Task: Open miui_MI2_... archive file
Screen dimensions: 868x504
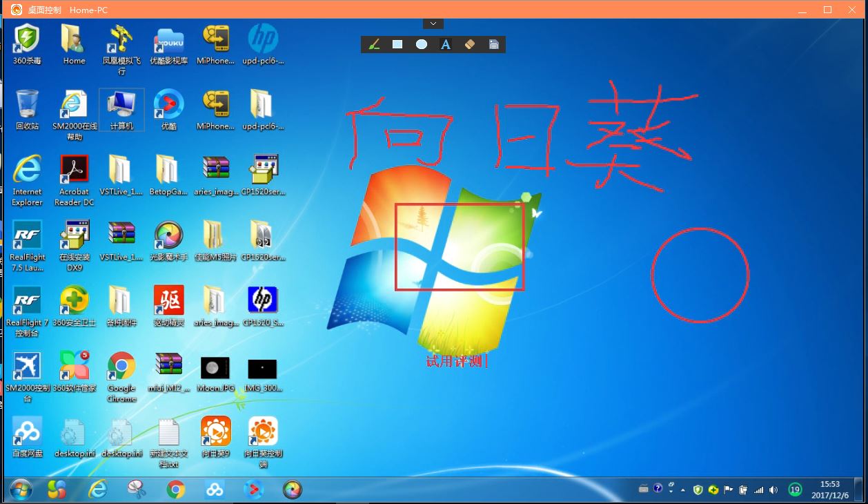Action: coord(169,373)
